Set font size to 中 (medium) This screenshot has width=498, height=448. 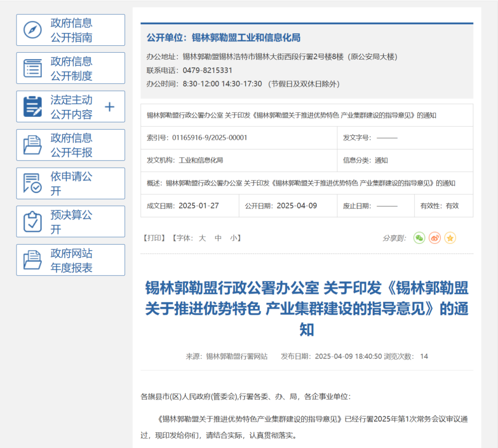tap(218, 238)
